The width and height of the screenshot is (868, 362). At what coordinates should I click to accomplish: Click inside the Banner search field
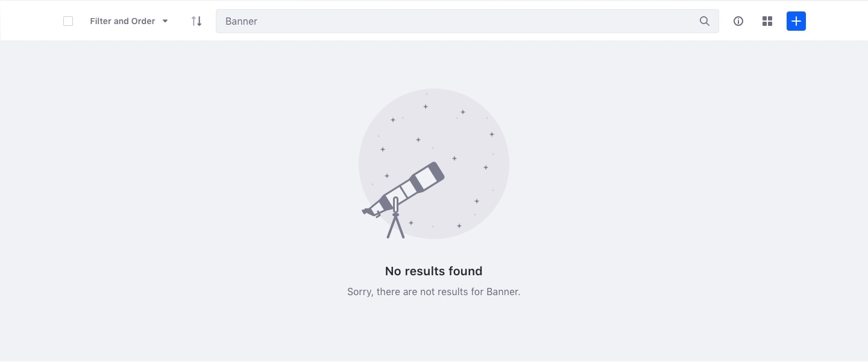pos(422,21)
